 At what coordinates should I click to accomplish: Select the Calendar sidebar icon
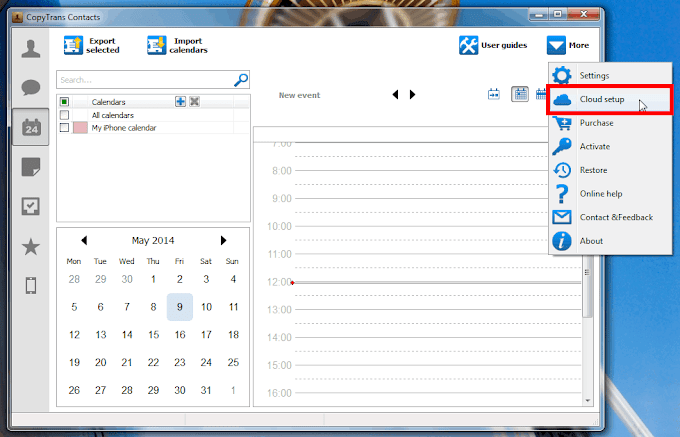pyautogui.click(x=31, y=127)
